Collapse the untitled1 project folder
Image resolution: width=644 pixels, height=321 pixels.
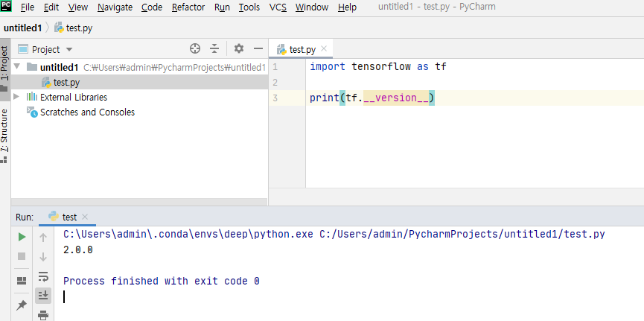tap(17, 66)
